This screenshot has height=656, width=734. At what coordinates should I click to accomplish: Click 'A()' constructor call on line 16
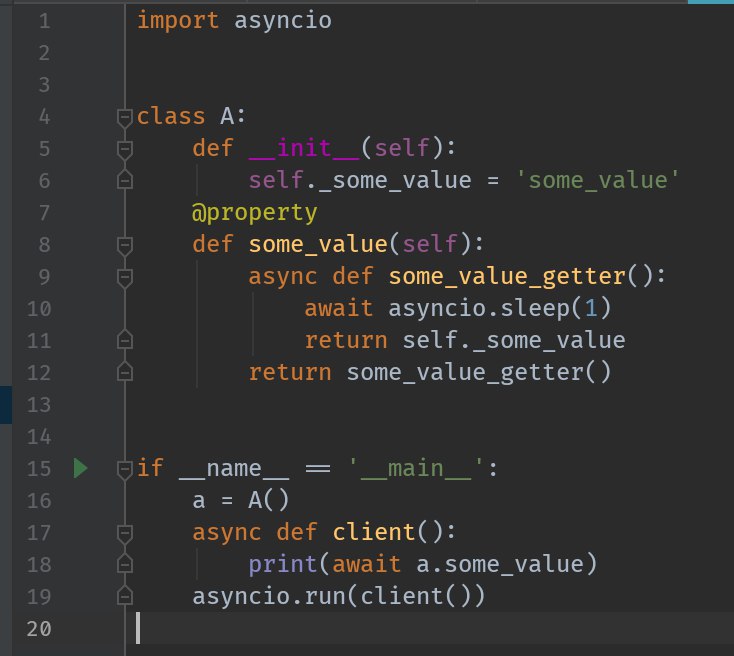[268, 501]
